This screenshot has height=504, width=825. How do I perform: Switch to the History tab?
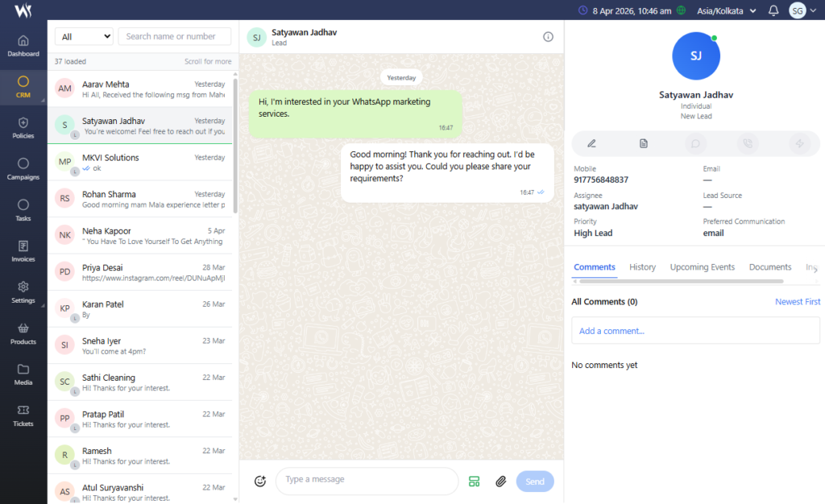642,267
